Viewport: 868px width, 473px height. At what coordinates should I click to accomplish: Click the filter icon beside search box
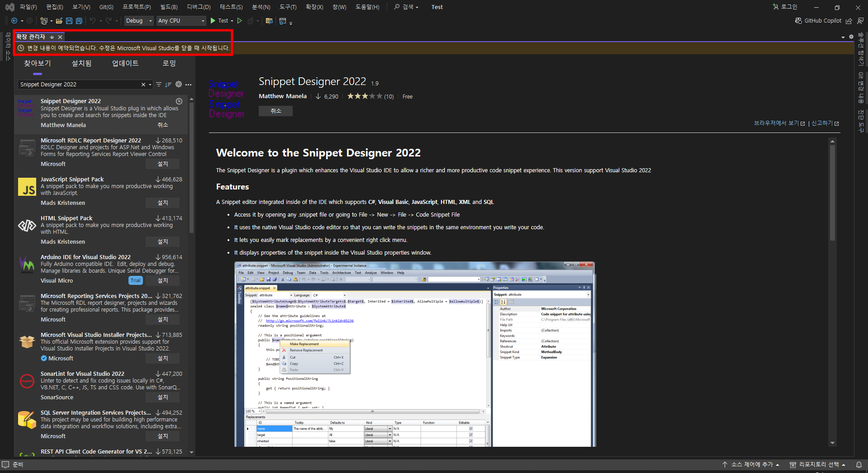click(x=159, y=85)
